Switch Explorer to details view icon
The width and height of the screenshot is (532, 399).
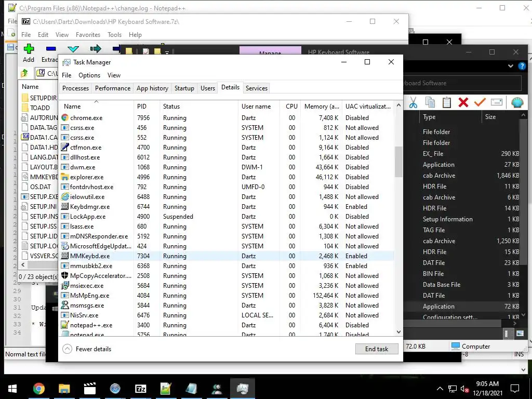[x=506, y=334]
